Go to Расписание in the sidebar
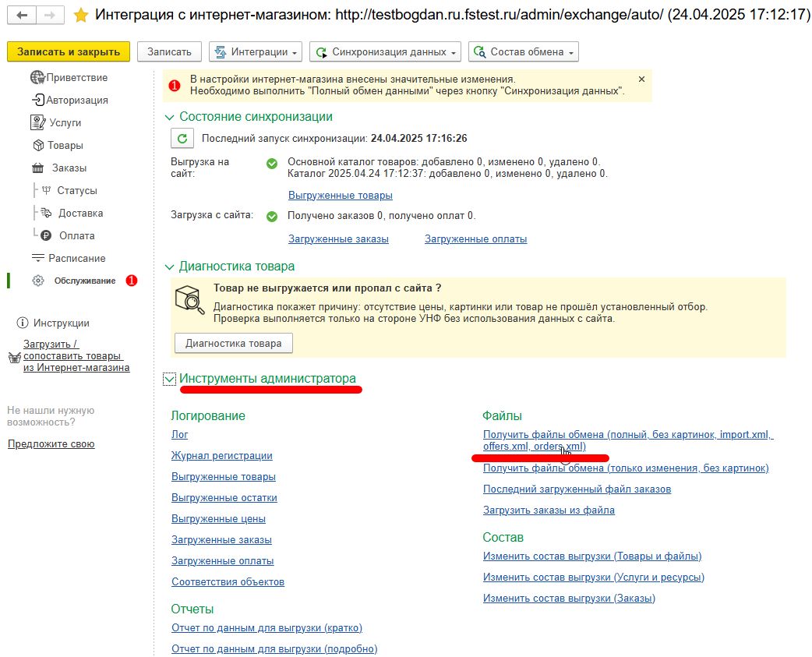The image size is (812, 657). [76, 259]
